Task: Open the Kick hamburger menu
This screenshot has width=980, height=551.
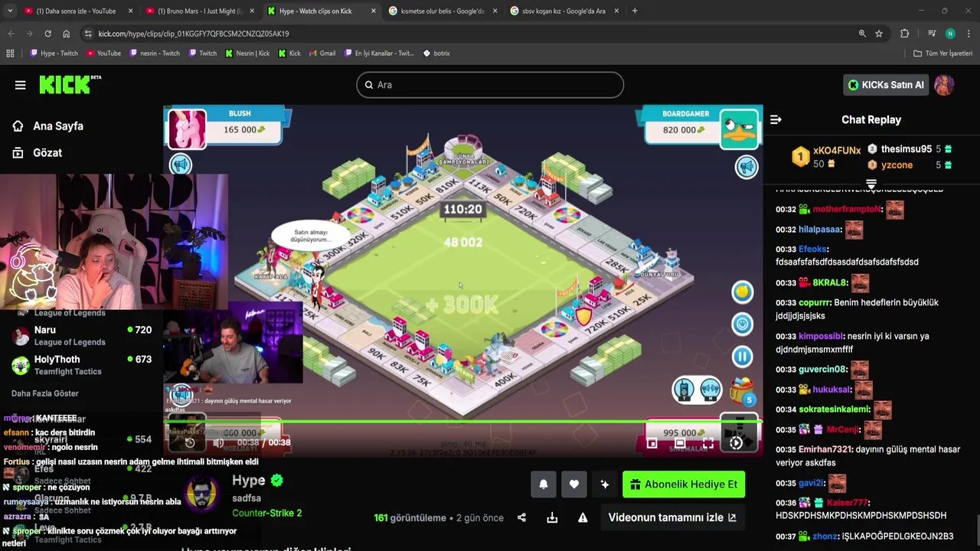Action: click(21, 85)
